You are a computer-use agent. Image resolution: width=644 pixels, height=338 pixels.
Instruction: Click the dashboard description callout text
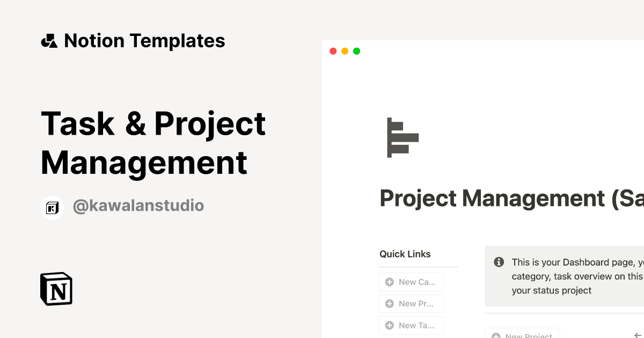pyautogui.click(x=574, y=276)
